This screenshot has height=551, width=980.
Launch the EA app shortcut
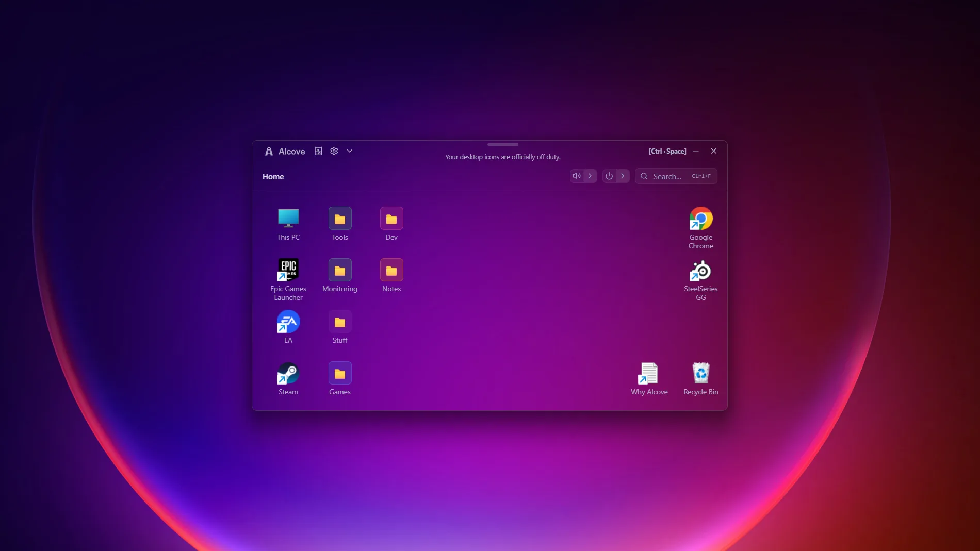click(x=288, y=327)
